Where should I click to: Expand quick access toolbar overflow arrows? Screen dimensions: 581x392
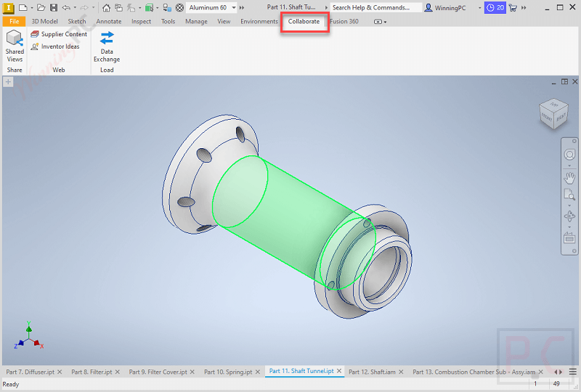point(242,8)
